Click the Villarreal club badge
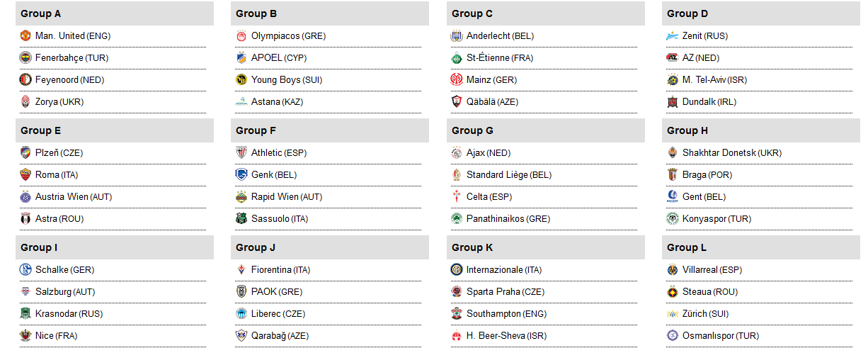The width and height of the screenshot is (868, 353). (672, 270)
